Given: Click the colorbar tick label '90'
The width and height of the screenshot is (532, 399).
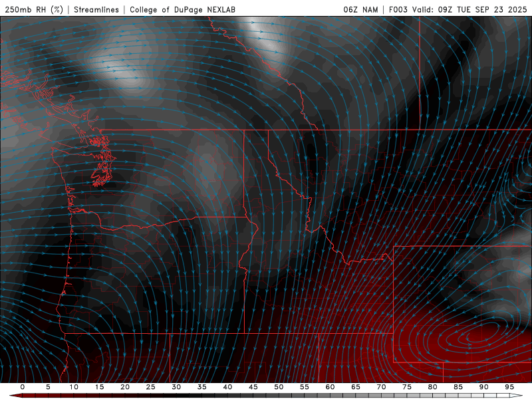Looking at the screenshot, I should click(x=484, y=387).
